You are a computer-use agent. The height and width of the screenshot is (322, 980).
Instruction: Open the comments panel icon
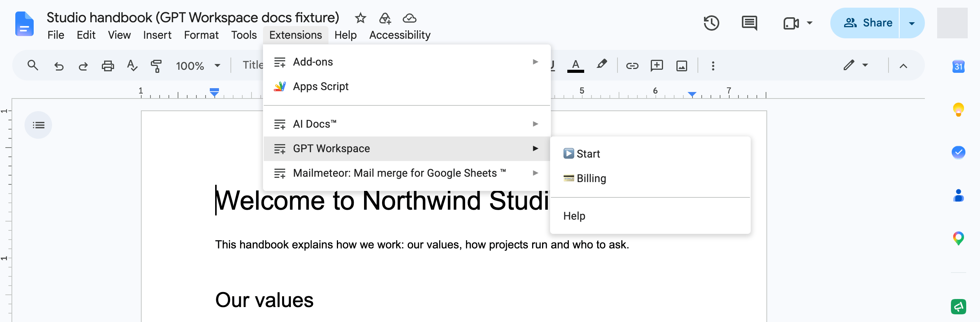[x=749, y=23]
